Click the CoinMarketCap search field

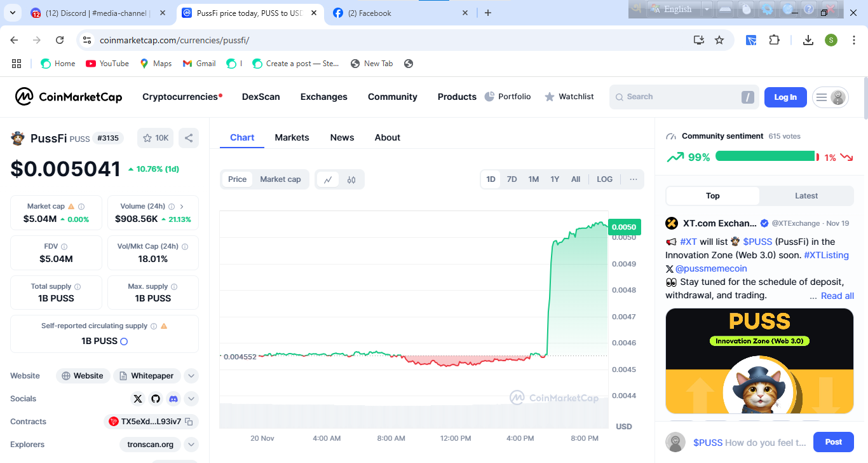pyautogui.click(x=684, y=97)
